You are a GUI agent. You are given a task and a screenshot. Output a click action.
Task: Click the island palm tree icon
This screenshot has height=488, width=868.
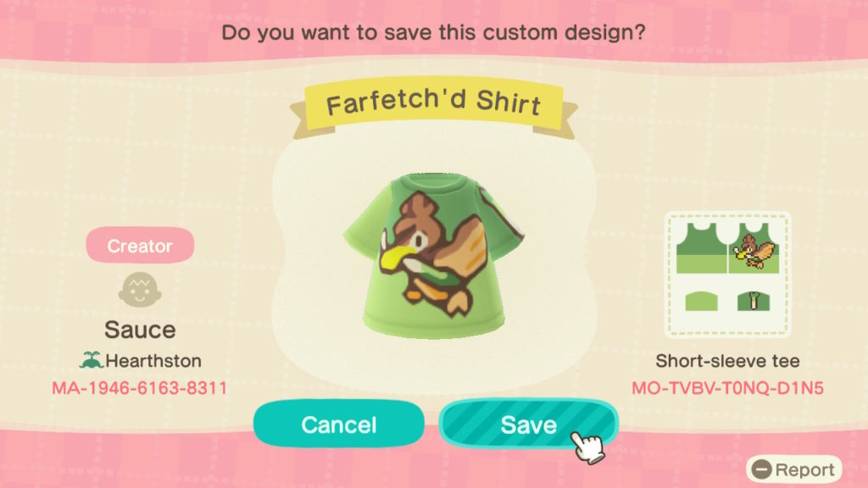pyautogui.click(x=92, y=360)
